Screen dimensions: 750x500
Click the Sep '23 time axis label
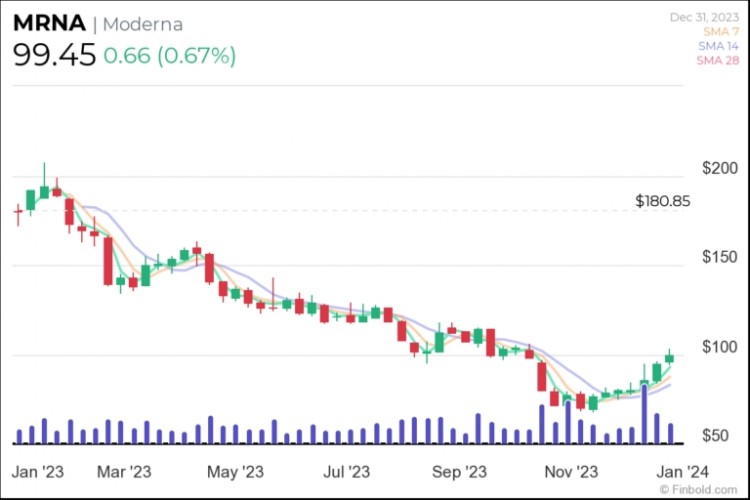[460, 470]
